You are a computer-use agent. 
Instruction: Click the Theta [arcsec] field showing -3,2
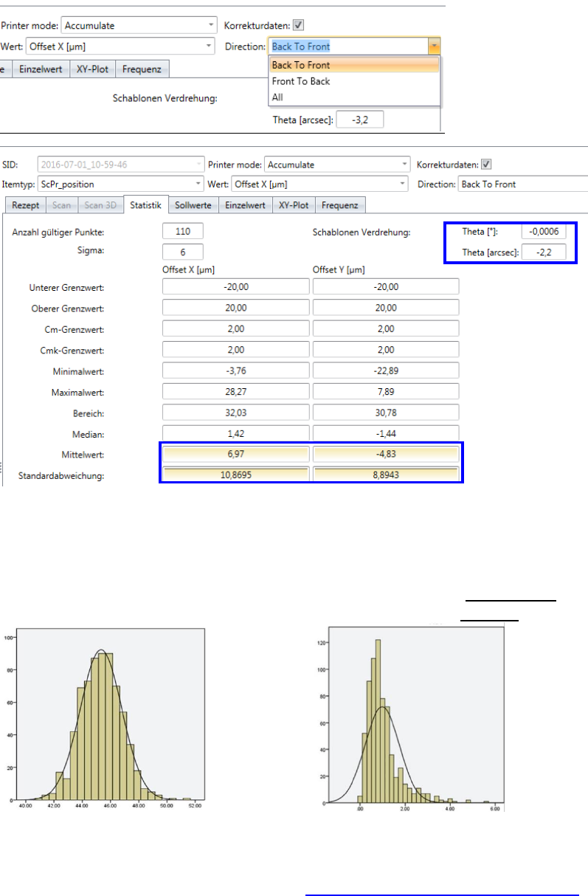359,120
